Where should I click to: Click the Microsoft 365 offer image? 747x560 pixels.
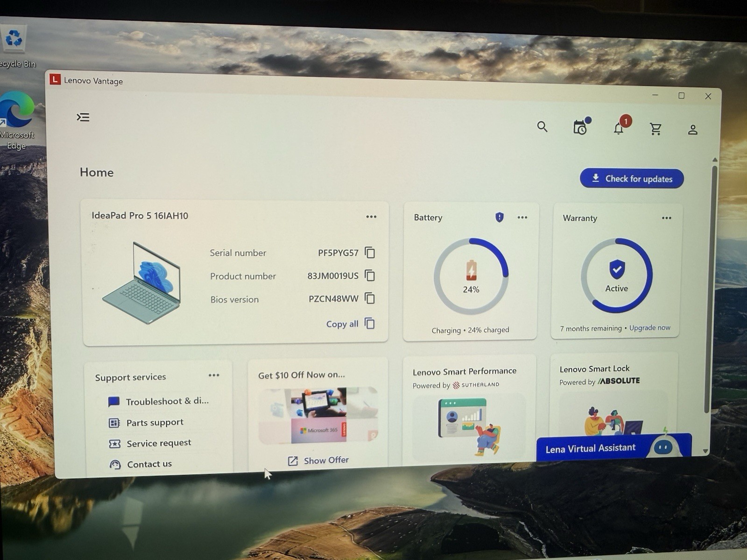(x=318, y=415)
